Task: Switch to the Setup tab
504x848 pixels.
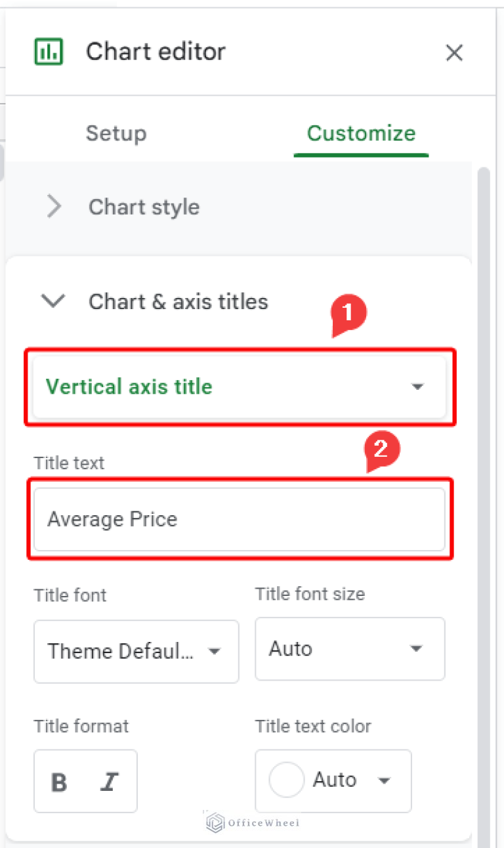Action: tap(116, 133)
